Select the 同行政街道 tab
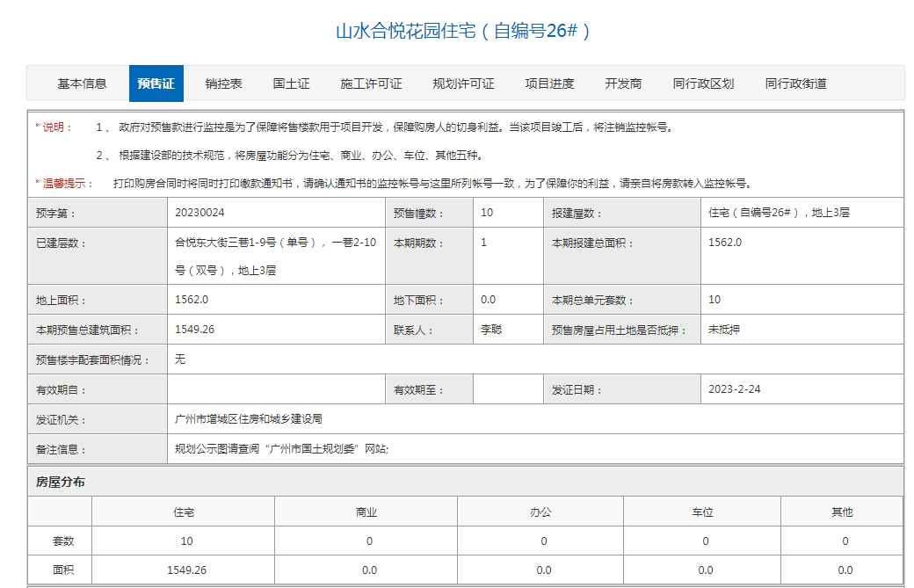 [796, 83]
